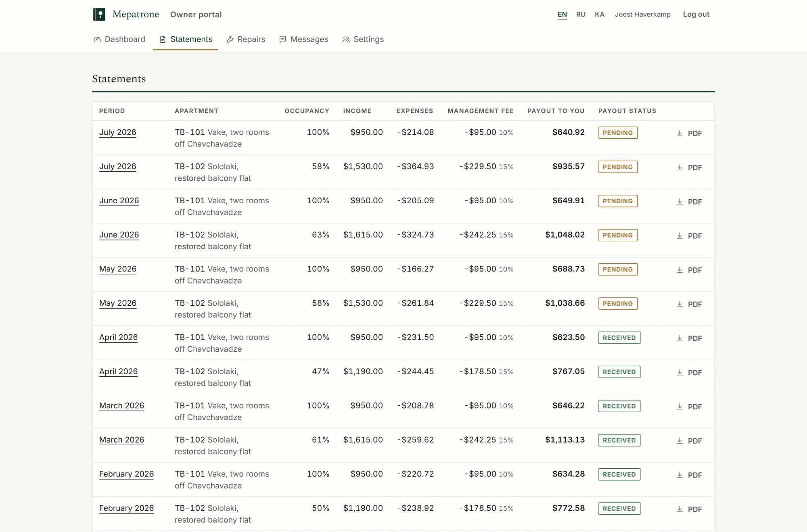Download PDF for May 2026 TB-102 statement

coord(689,304)
